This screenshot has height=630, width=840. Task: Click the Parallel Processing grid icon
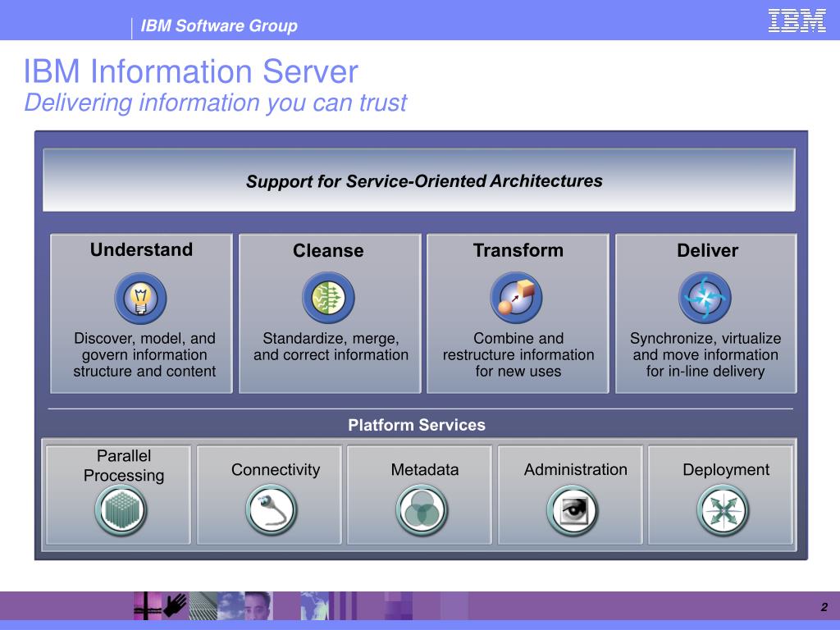coord(121,510)
